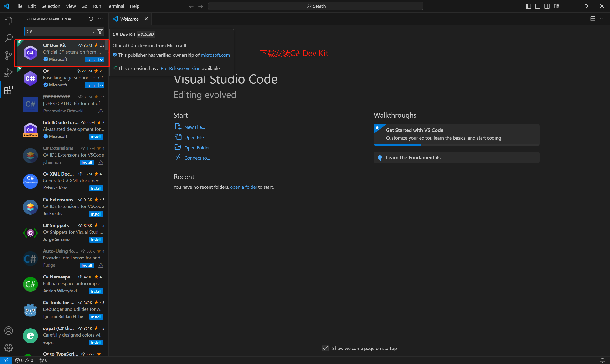This screenshot has height=364, width=610.
Task: Open the Terminal menu
Action: click(x=115, y=6)
